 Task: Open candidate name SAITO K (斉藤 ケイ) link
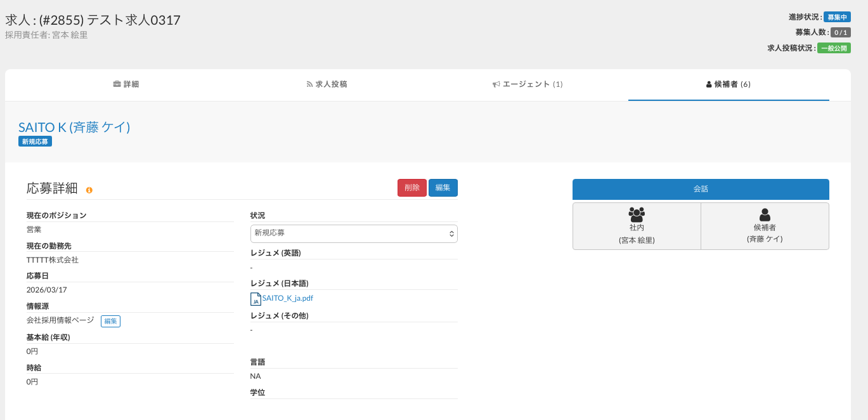pos(74,127)
